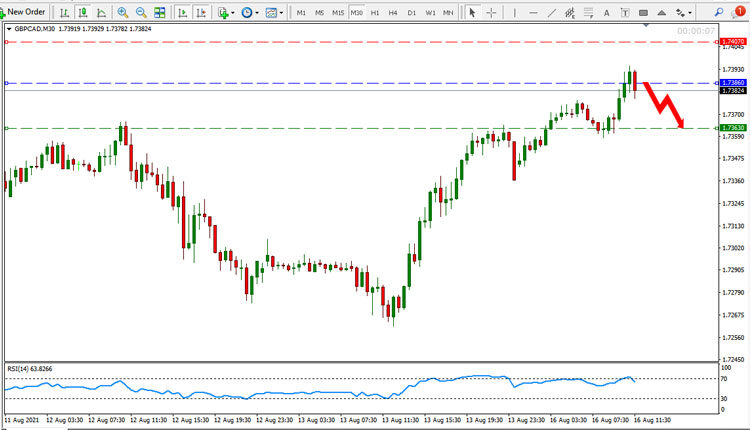Select the blue dashed horizontal line handle

pyautogui.click(x=7, y=83)
